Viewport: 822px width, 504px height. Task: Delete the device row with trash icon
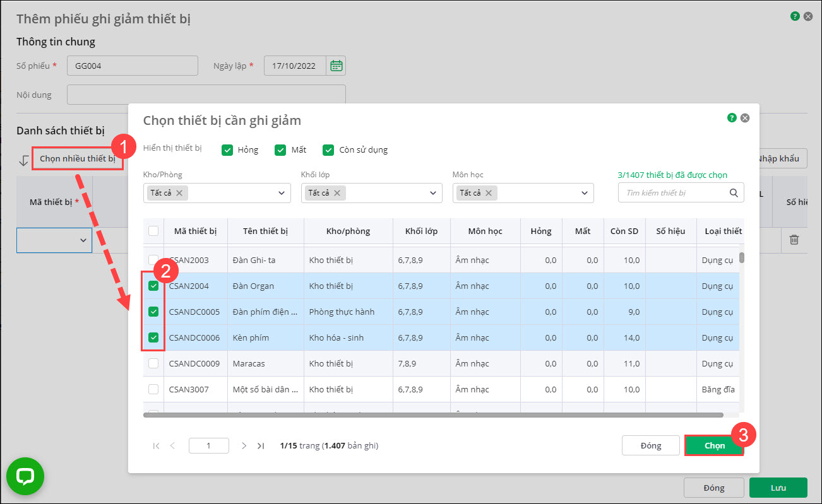tap(794, 240)
